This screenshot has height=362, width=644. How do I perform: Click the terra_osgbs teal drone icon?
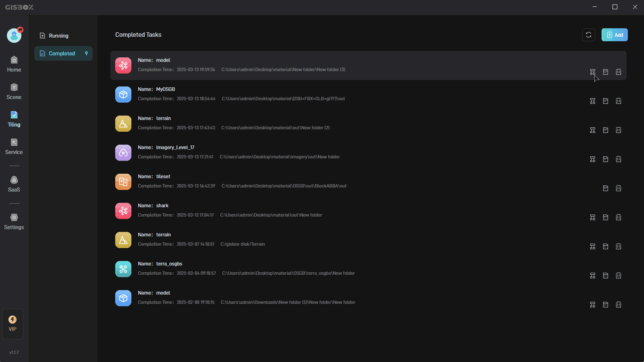click(x=123, y=269)
